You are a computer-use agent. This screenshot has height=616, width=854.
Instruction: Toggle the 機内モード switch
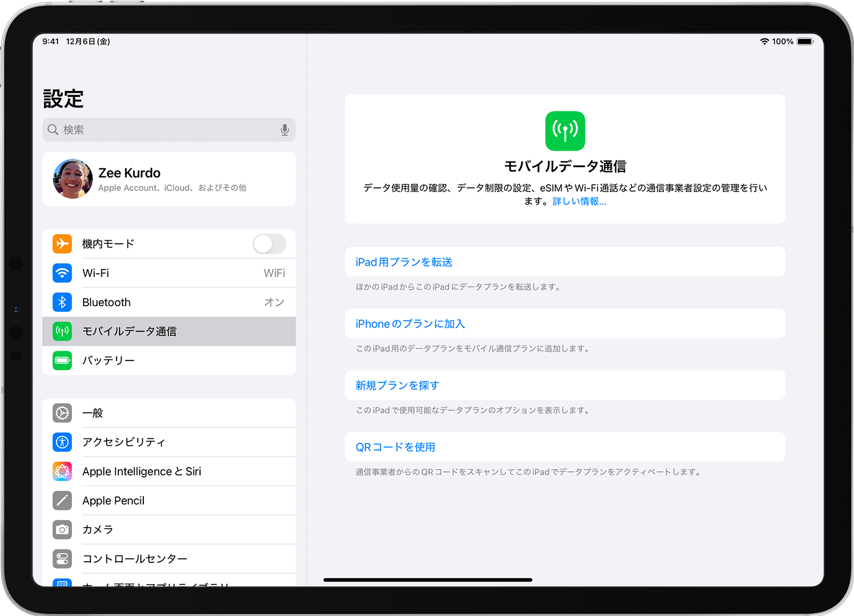(270, 244)
